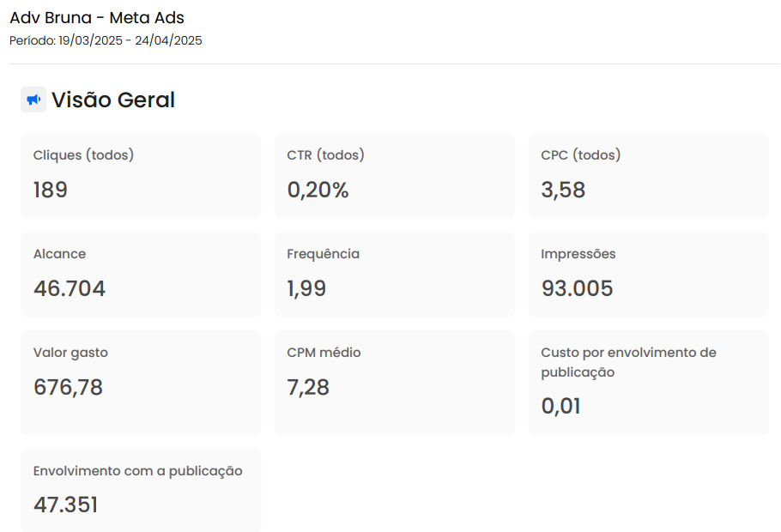The image size is (781, 532).
Task: Click the 47.351 engagement value
Action: pyautogui.click(x=65, y=505)
